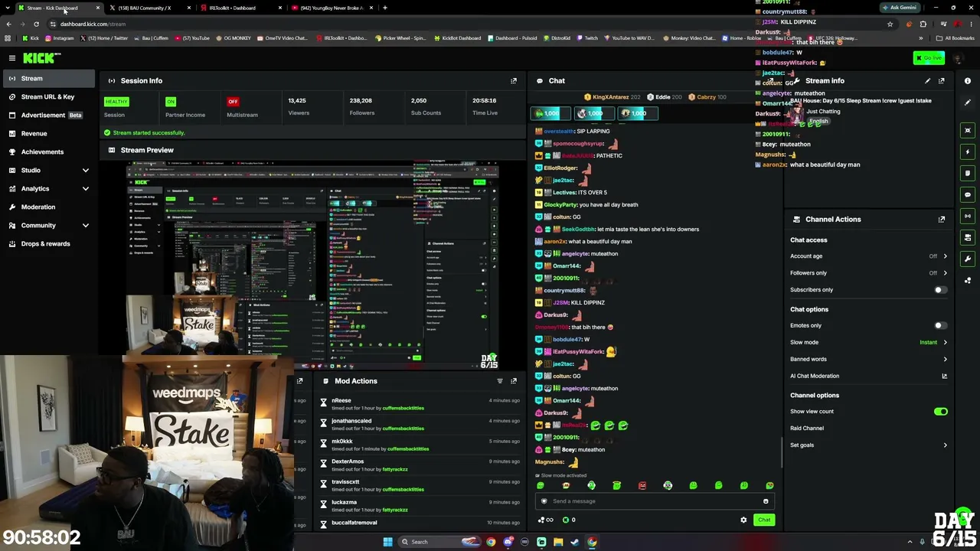The height and width of the screenshot is (551, 980).
Task: Open Discord from the taskbar
Action: (x=508, y=542)
